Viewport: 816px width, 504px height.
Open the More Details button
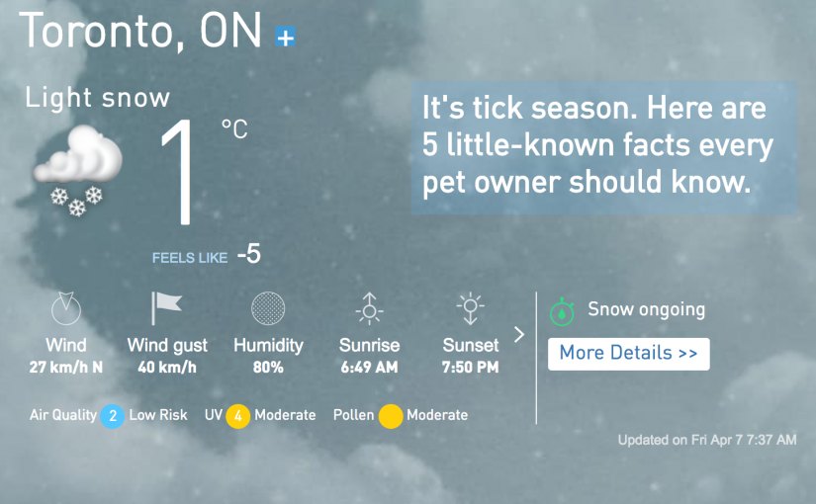[629, 353]
